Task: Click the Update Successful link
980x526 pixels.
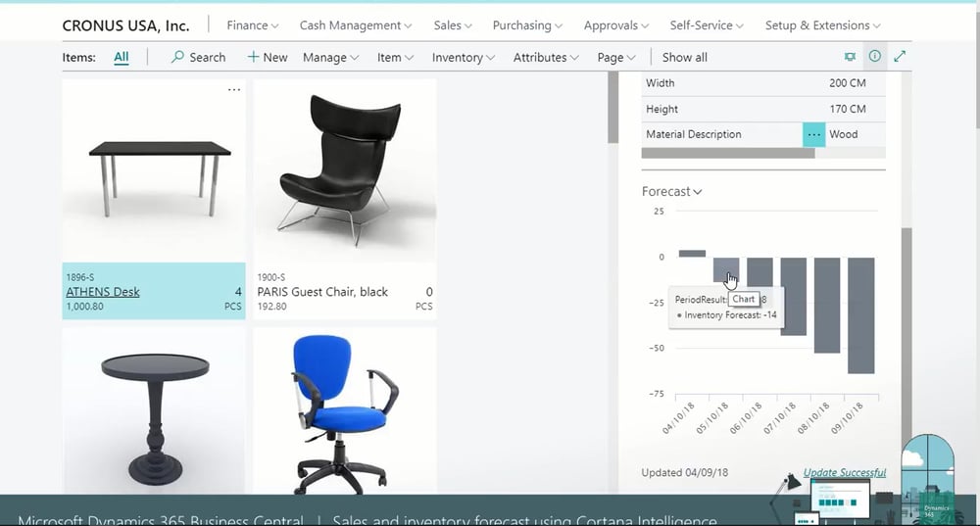Action: pyautogui.click(x=845, y=472)
